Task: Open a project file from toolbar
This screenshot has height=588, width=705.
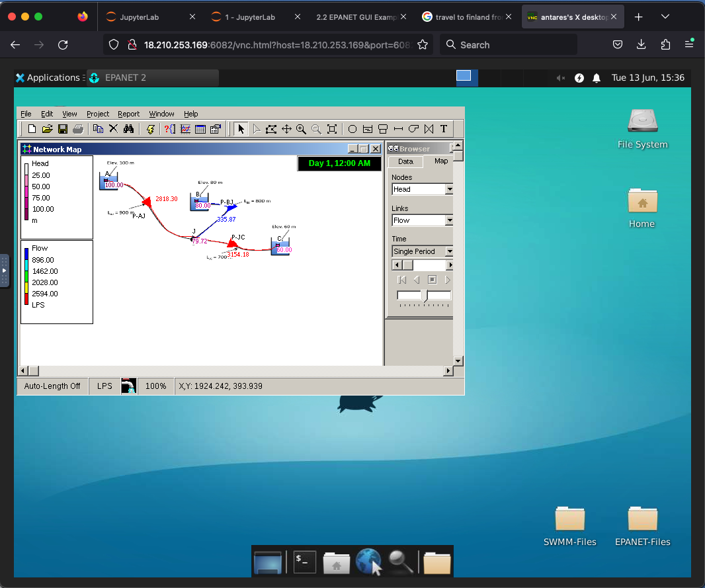Action: click(x=47, y=129)
